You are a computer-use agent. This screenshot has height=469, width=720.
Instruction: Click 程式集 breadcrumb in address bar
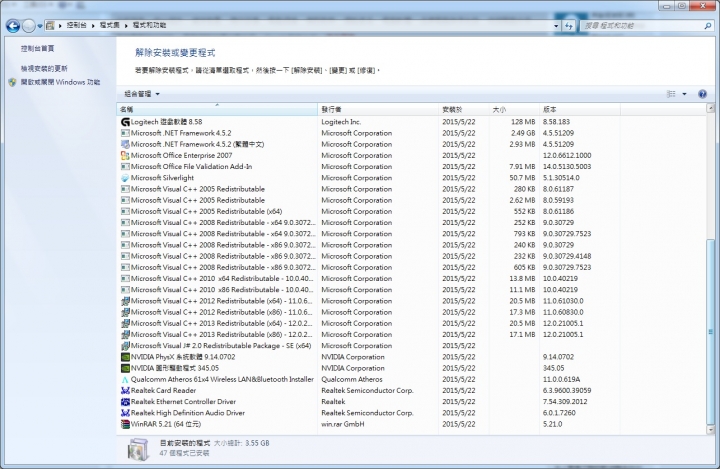click(109, 25)
